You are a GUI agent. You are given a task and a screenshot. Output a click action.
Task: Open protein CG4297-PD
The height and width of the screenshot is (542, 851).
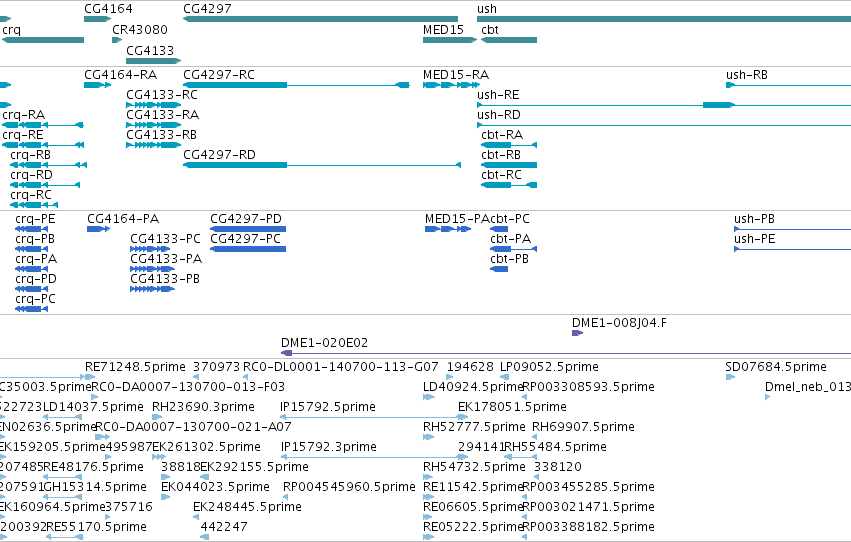pos(246,219)
